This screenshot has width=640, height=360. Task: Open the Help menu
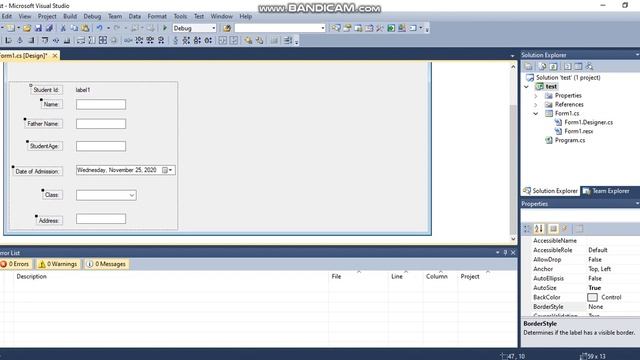pos(245,16)
